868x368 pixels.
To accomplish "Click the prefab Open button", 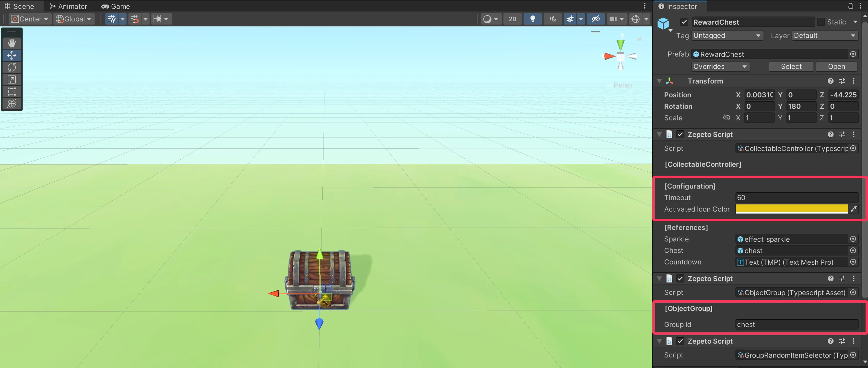I will pyautogui.click(x=837, y=66).
